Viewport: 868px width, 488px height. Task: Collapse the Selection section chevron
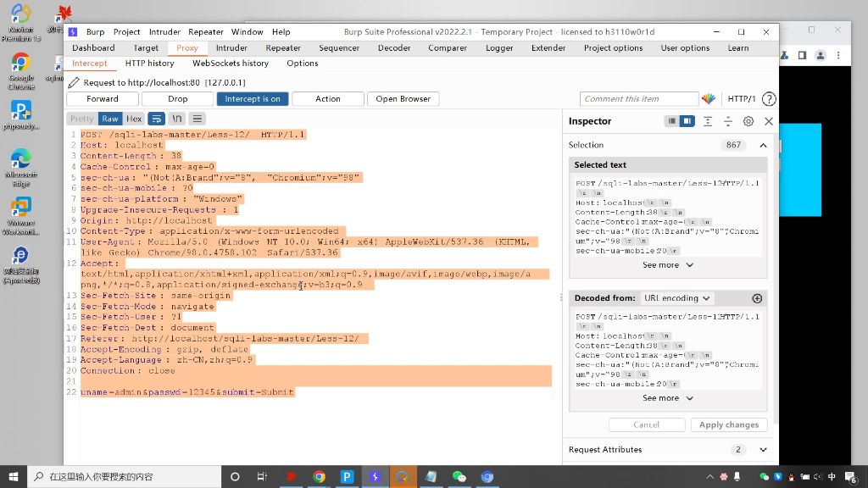(763, 145)
